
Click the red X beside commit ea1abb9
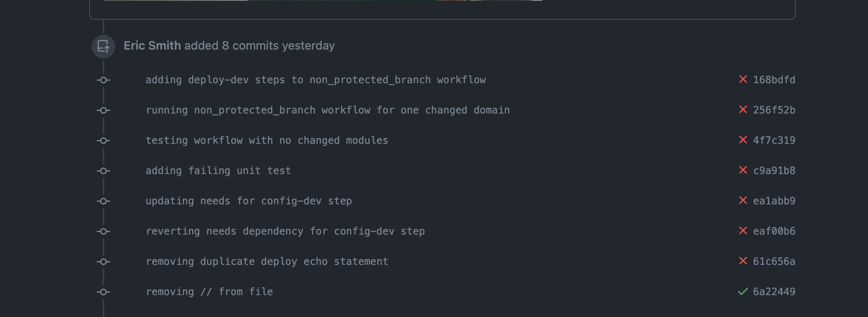[744, 201]
